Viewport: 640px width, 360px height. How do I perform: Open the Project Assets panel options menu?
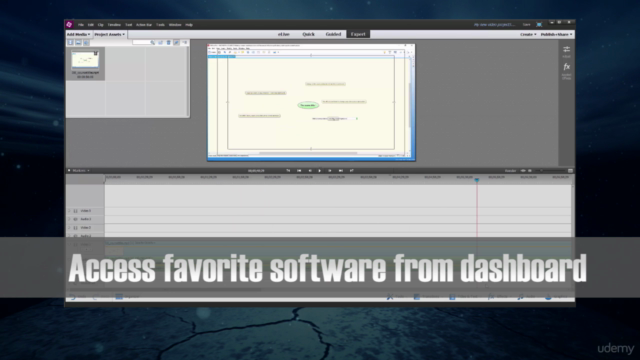(184, 42)
